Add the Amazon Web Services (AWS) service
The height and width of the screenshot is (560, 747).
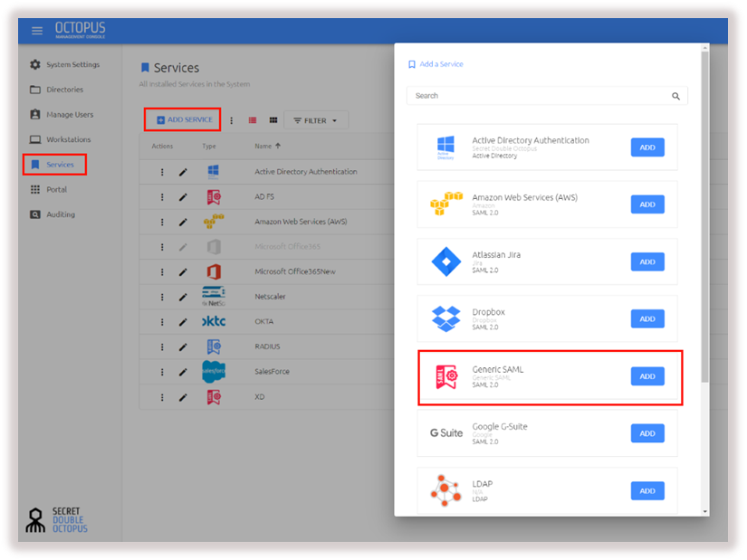[x=647, y=204]
